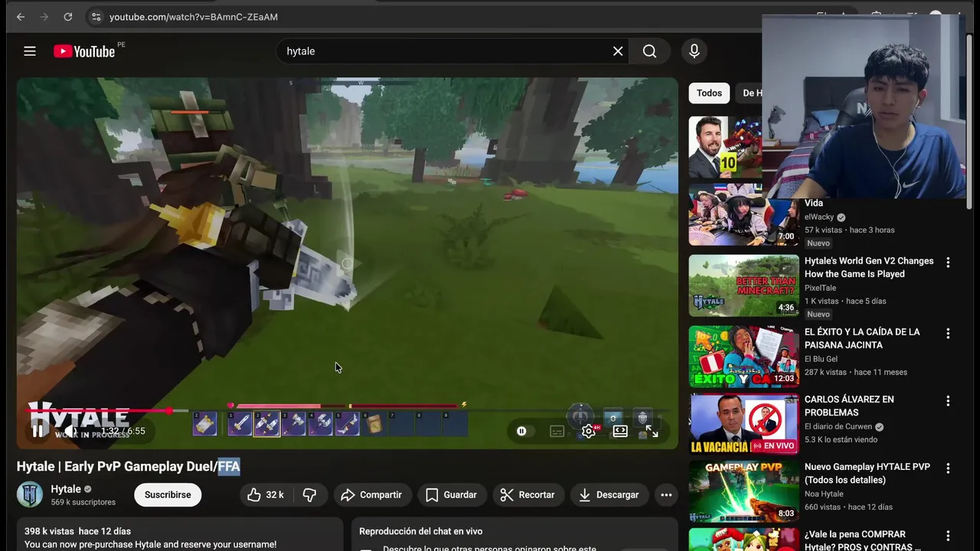This screenshot has width=980, height=551.
Task: Open elWacky channel under Vida video
Action: 819,217
